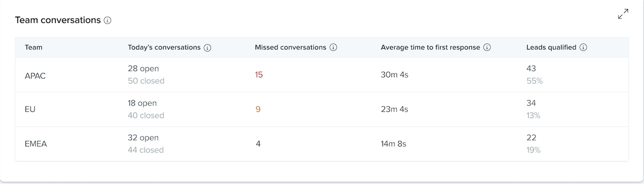Select the APAC team row
The image size is (644, 184).
coord(321,75)
